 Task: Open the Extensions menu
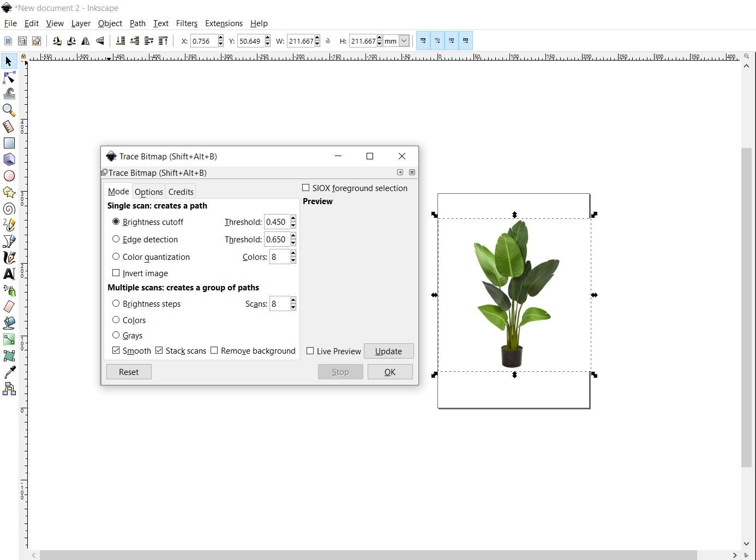click(224, 23)
